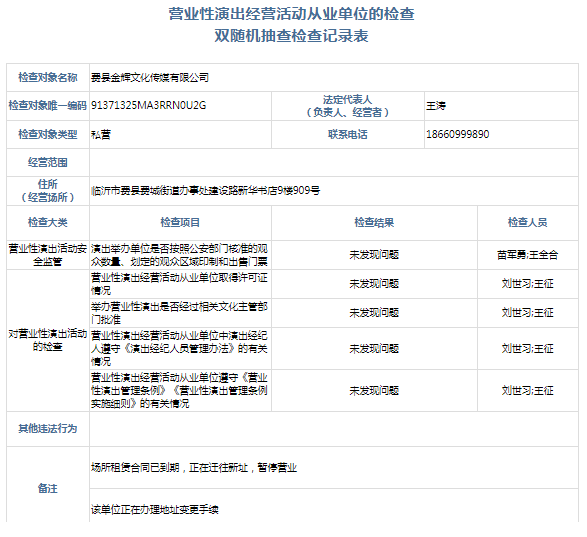587x537 pixels.
Task: Click inspector names 苗军勇;王全合
Action: tap(527, 255)
